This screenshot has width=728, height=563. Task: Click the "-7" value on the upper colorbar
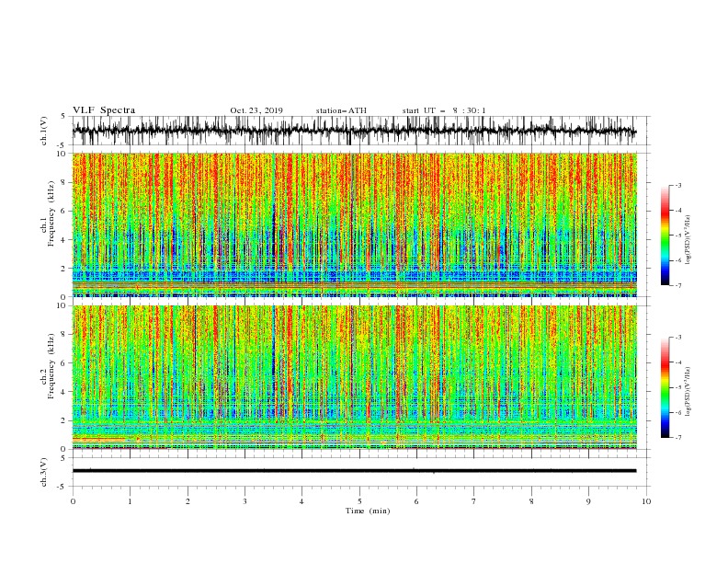click(x=678, y=285)
